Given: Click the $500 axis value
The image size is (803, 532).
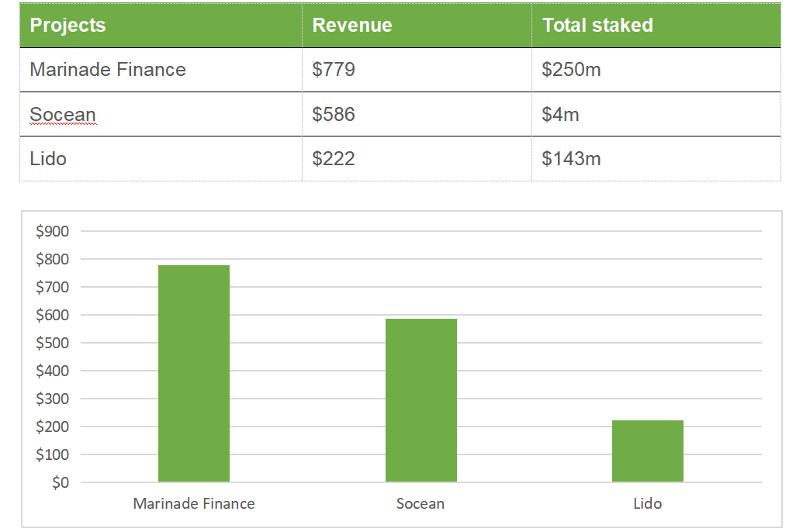Looking at the screenshot, I should [52, 343].
